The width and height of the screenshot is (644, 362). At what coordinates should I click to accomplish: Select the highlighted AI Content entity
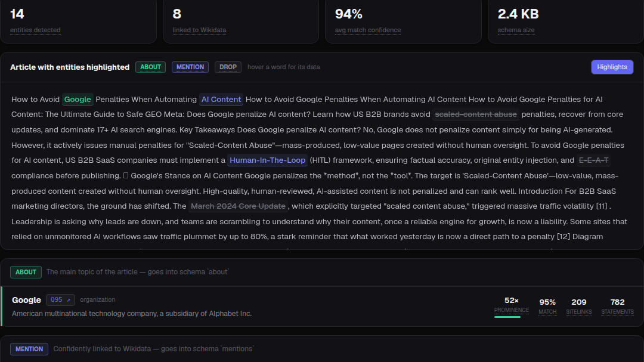[221, 99]
